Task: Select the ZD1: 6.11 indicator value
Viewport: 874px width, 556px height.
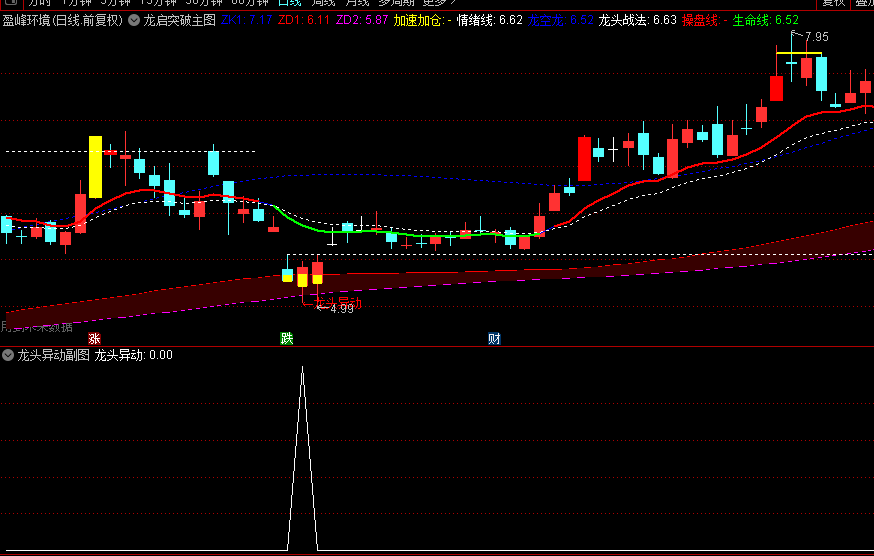Action: coord(304,21)
